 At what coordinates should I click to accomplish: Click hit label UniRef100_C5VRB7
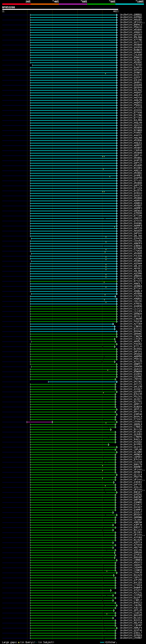[x=131, y=638]
